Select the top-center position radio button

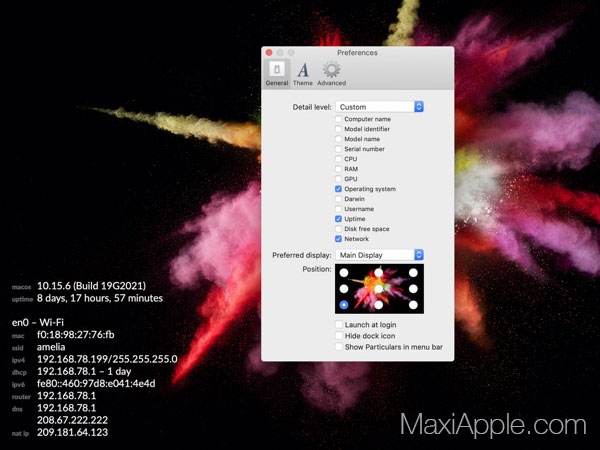point(378,272)
